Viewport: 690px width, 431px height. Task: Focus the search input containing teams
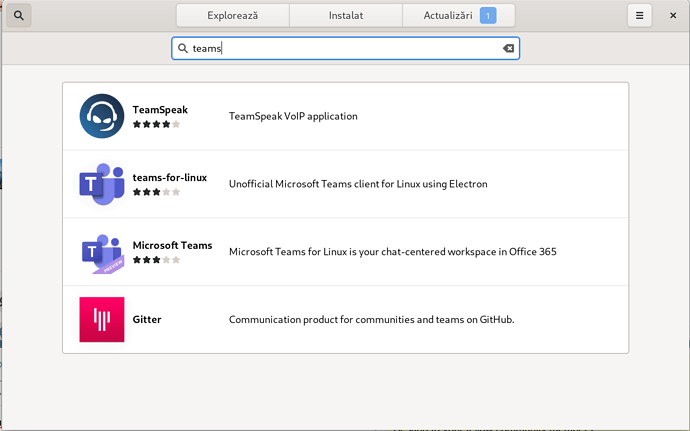point(345,48)
